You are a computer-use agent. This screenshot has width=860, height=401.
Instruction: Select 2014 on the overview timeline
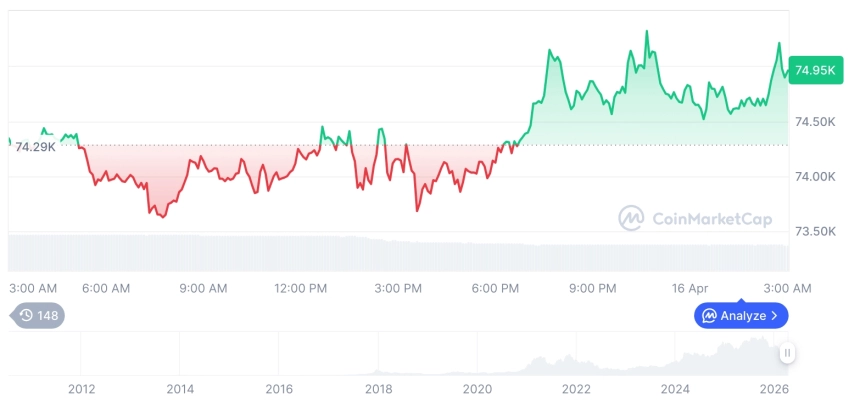tap(180, 388)
